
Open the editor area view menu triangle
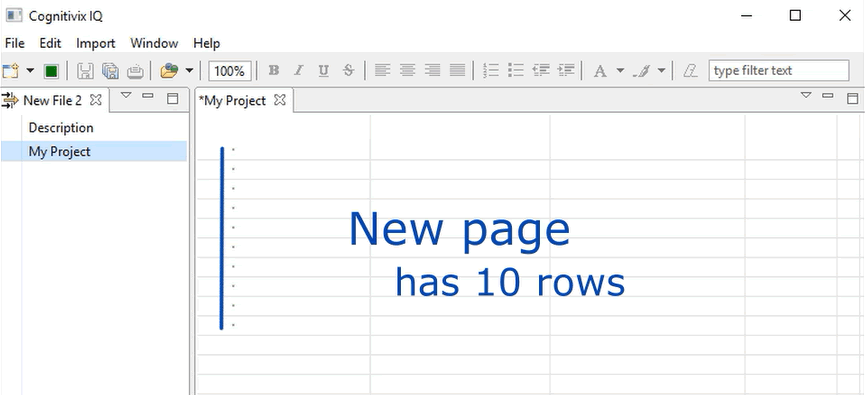[806, 95]
